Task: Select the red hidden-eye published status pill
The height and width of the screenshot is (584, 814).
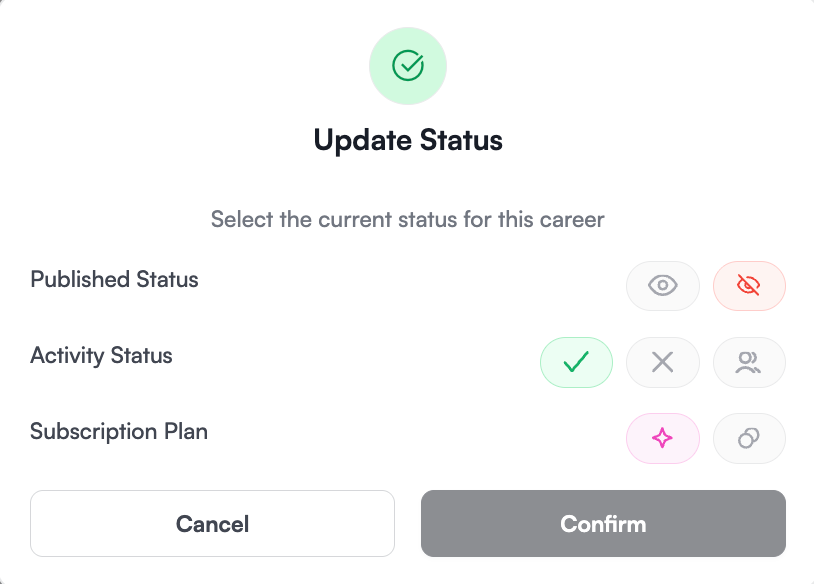Action: (749, 286)
